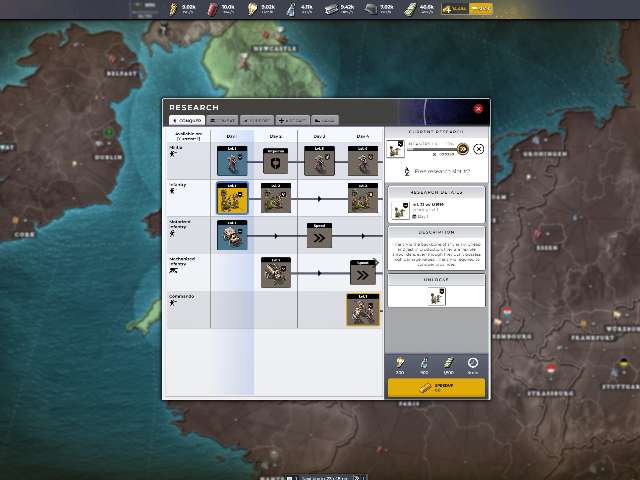Close the Research window
The height and width of the screenshot is (480, 640).
478,108
